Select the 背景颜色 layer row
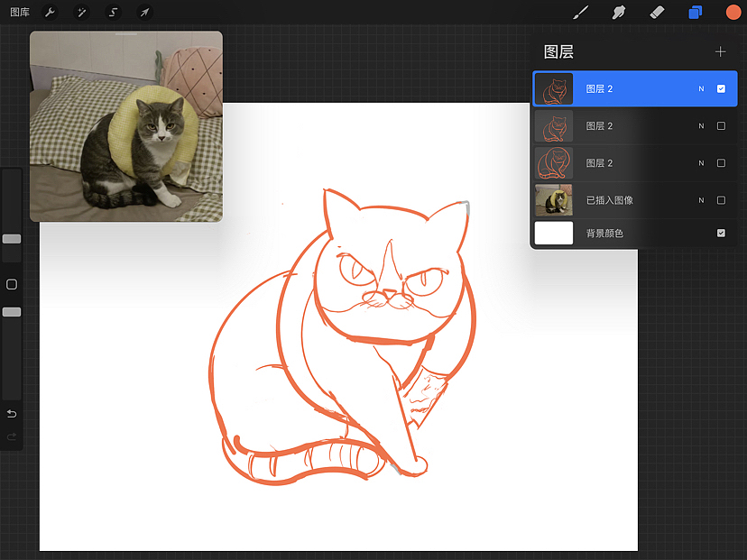 coord(634,233)
